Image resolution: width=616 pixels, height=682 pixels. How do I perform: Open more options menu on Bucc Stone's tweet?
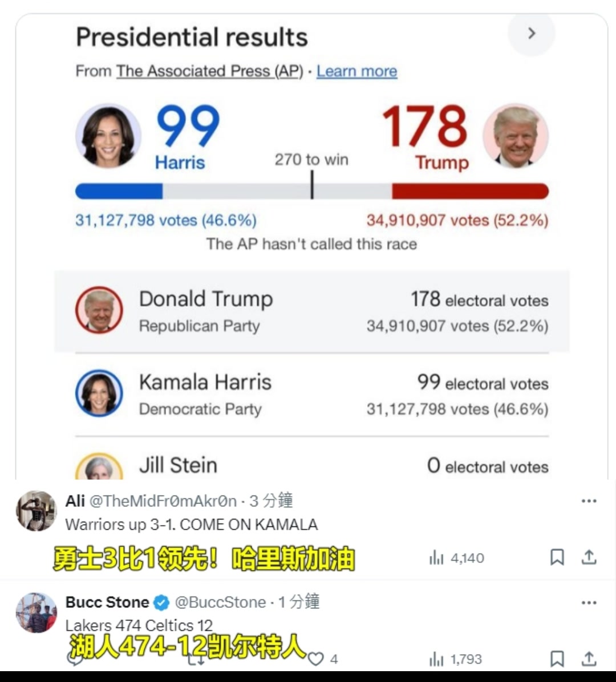pos(589,603)
